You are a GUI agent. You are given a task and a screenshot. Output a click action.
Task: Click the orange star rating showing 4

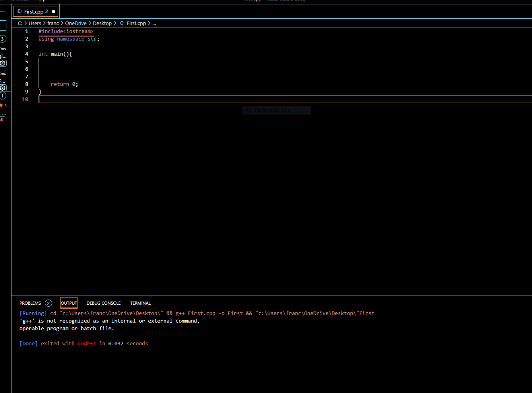click(x=3, y=105)
